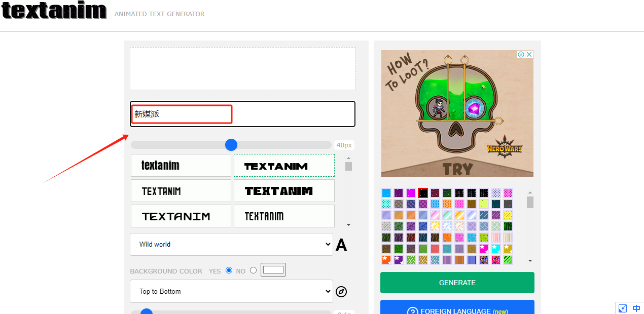Click the font list scrollbar thumb
This screenshot has height=314, width=644.
click(348, 166)
